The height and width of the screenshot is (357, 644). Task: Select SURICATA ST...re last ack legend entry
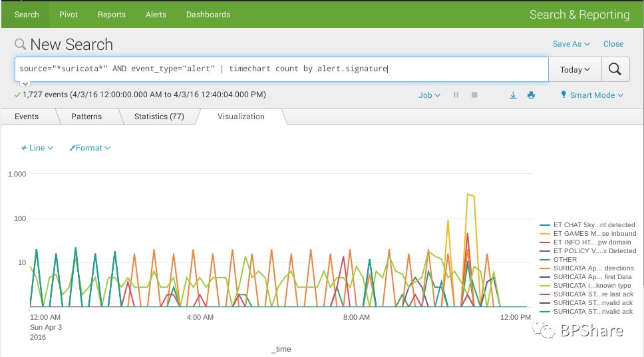click(x=587, y=294)
